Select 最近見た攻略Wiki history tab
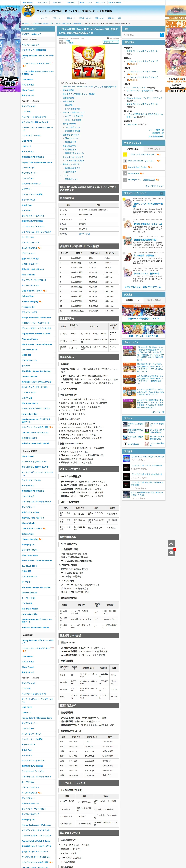Image resolution: width=186 pixels, height=868 pixels. [154, 300]
